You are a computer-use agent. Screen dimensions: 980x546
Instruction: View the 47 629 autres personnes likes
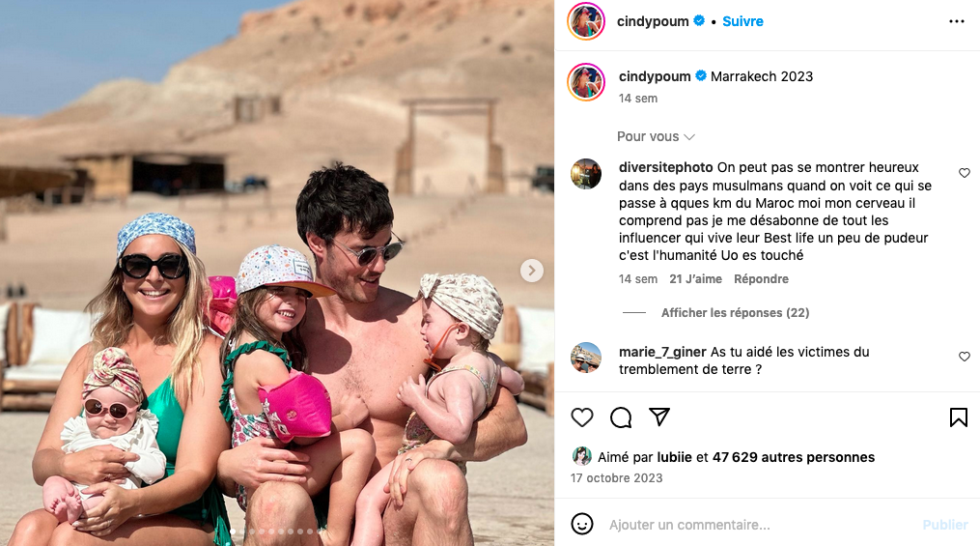pyautogui.click(x=793, y=457)
